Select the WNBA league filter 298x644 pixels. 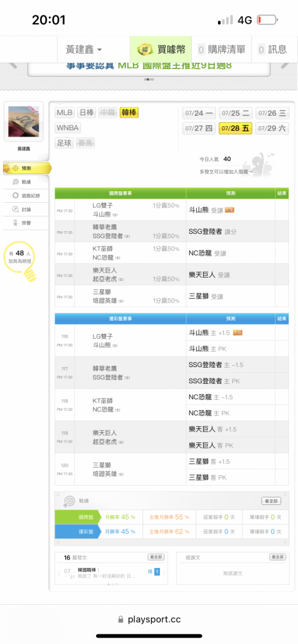coord(68,128)
